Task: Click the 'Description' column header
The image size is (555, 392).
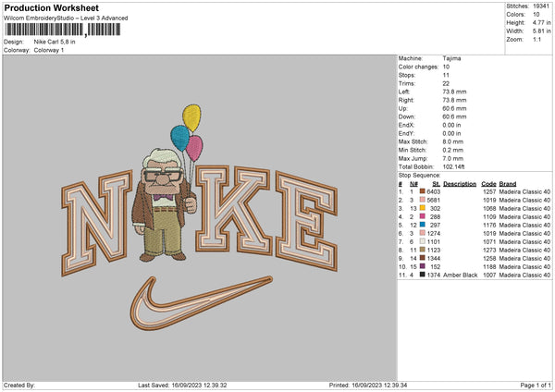Action: pyautogui.click(x=460, y=184)
